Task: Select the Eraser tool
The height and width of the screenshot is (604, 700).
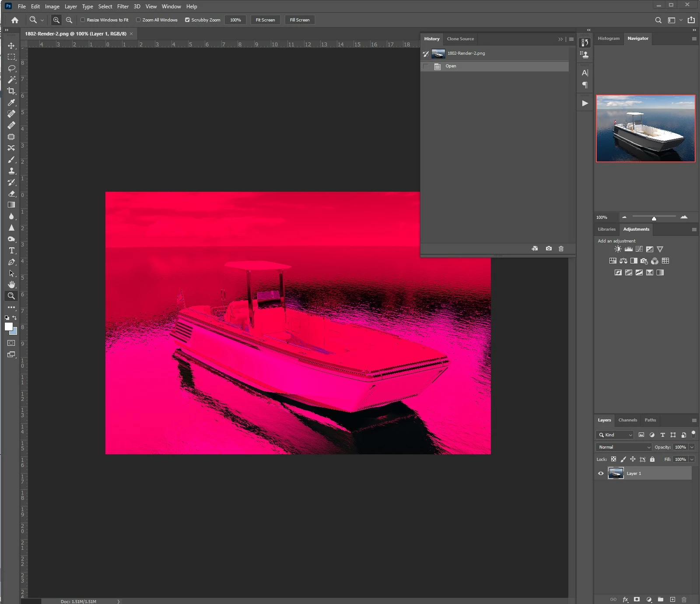Action: click(x=11, y=193)
